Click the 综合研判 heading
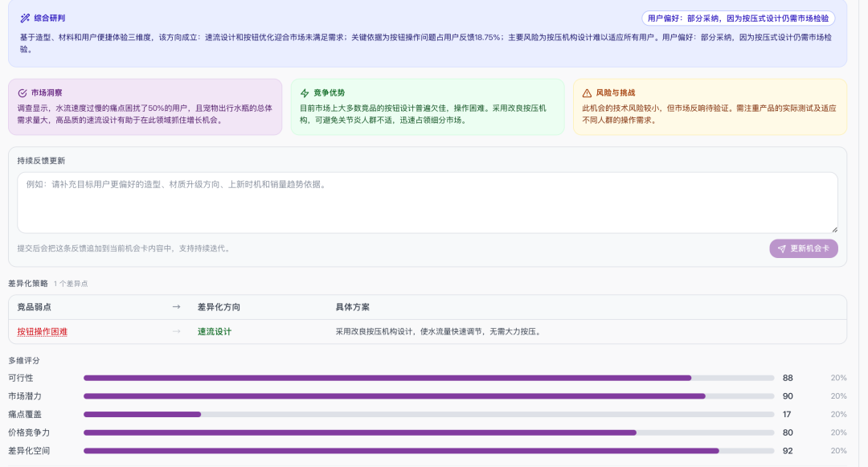868x467 pixels. click(x=49, y=18)
